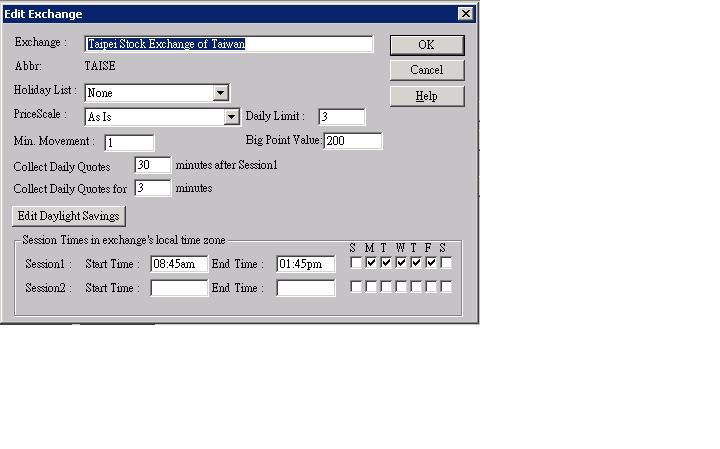720x449 pixels.
Task: Click the Holiday List combo box showing None
Action: [157, 93]
